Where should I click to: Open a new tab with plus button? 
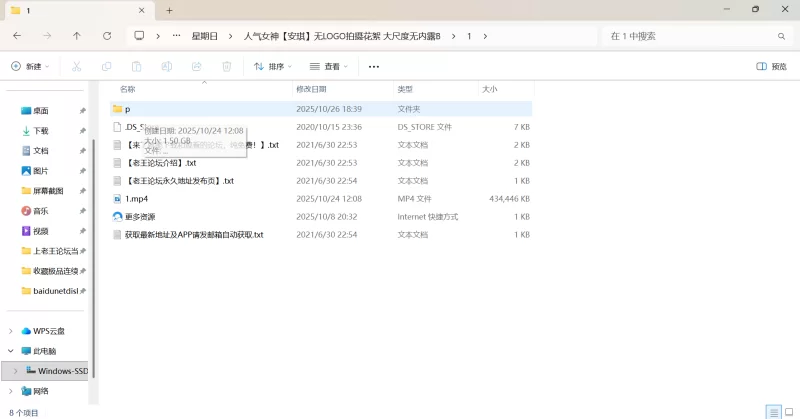tap(169, 10)
